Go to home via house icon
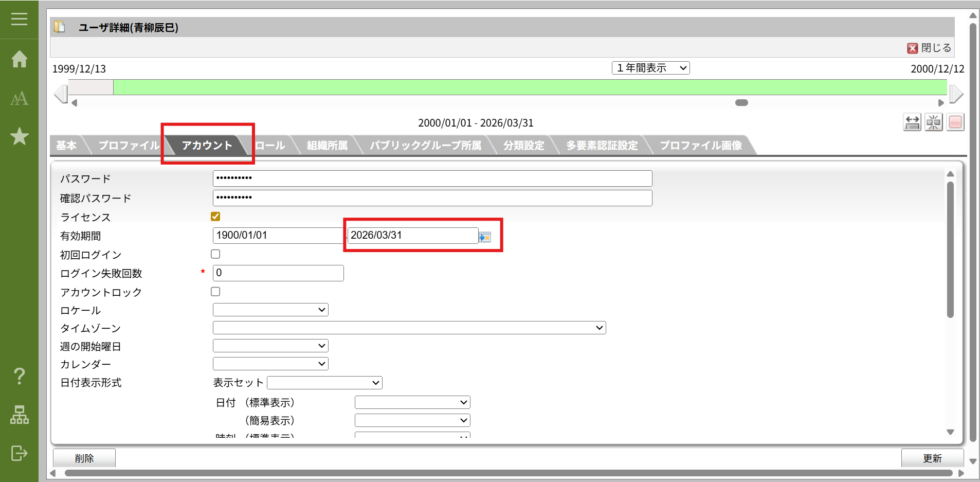The height and width of the screenshot is (482, 980). (x=19, y=59)
